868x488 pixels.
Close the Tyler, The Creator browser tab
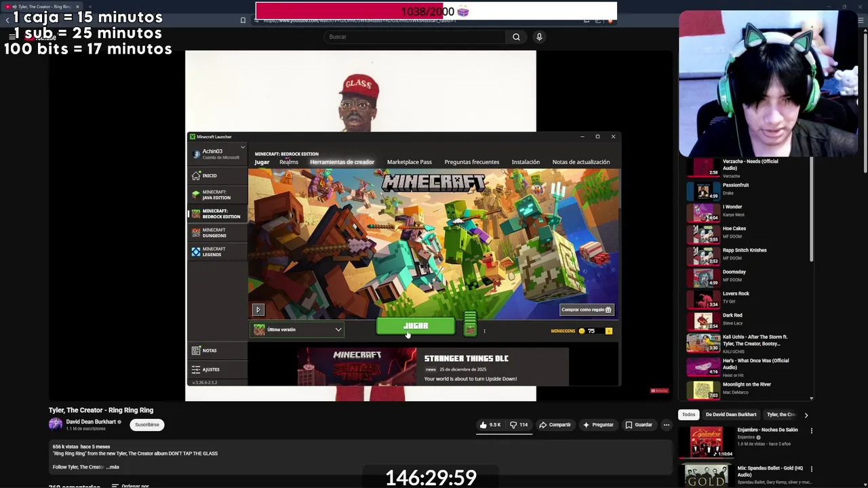pos(77,7)
